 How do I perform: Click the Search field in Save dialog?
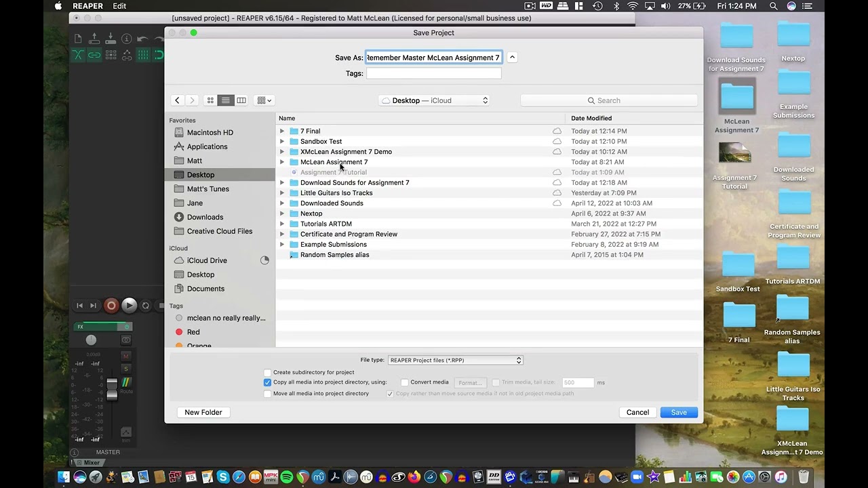coord(609,100)
